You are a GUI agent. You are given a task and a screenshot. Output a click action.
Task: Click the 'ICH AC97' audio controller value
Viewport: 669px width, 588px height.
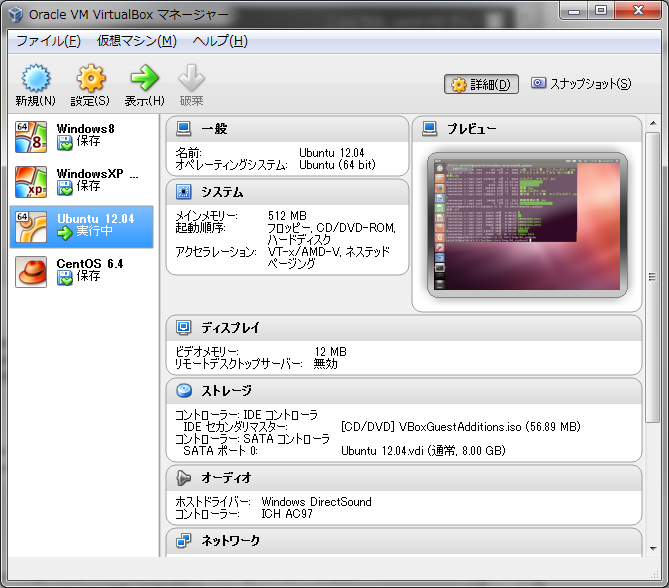point(287,514)
